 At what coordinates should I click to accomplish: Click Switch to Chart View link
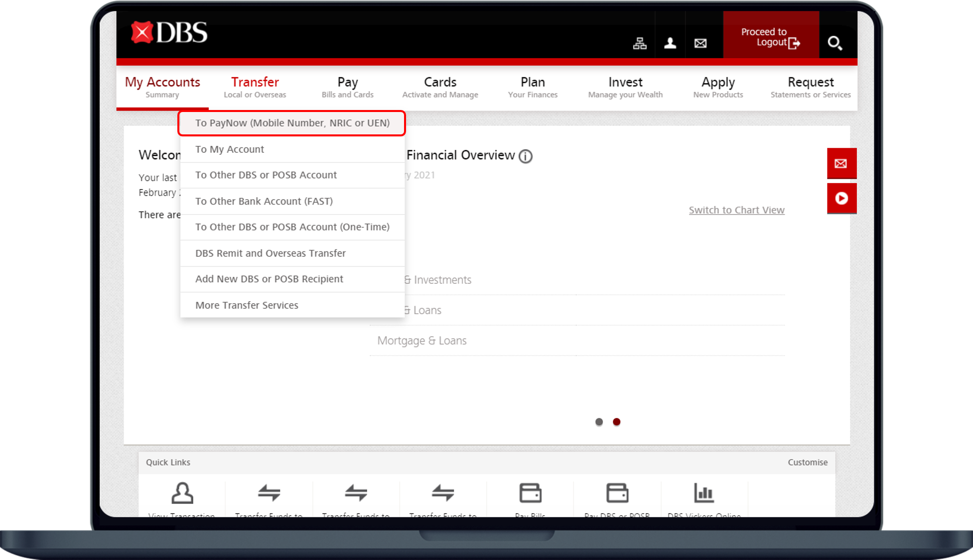coord(736,210)
